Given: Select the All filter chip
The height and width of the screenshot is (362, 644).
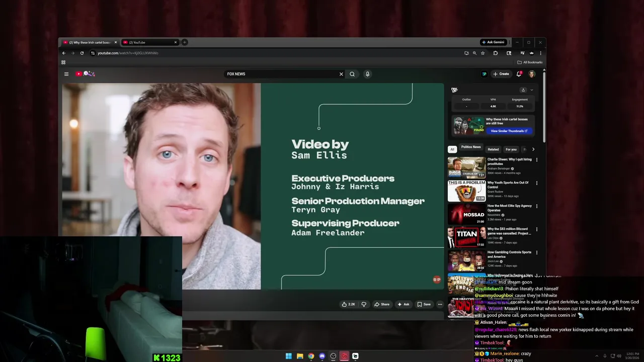Looking at the screenshot, I should [x=452, y=149].
